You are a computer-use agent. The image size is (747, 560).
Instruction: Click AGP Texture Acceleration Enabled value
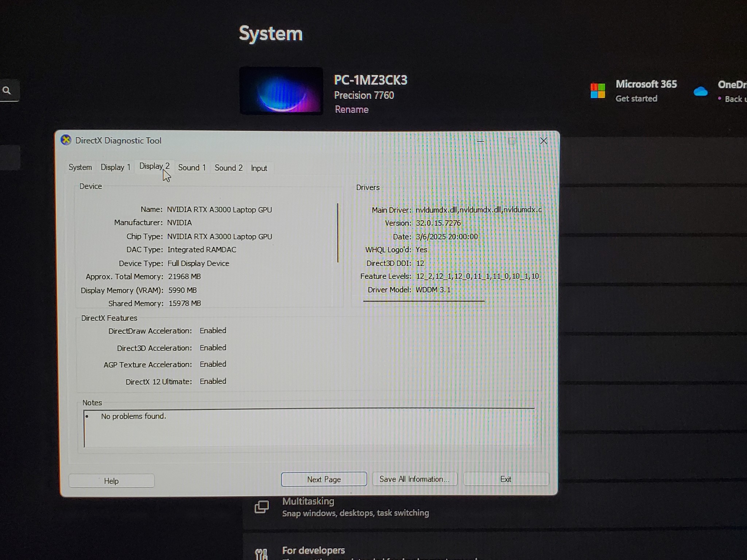[213, 364]
